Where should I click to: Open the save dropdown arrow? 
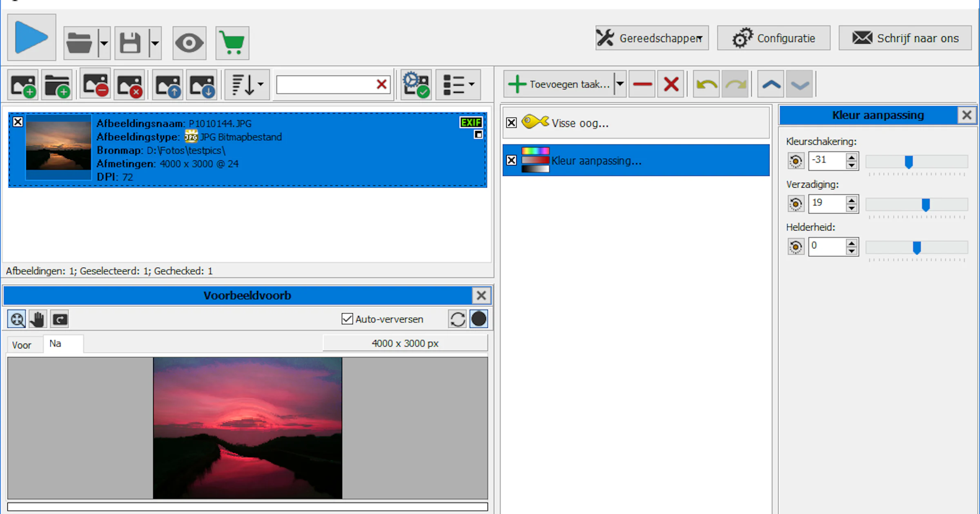pyautogui.click(x=155, y=43)
